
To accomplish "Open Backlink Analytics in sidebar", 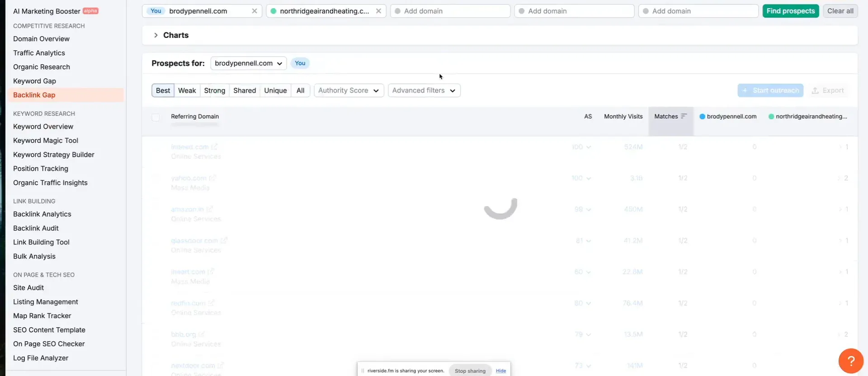I will (42, 214).
